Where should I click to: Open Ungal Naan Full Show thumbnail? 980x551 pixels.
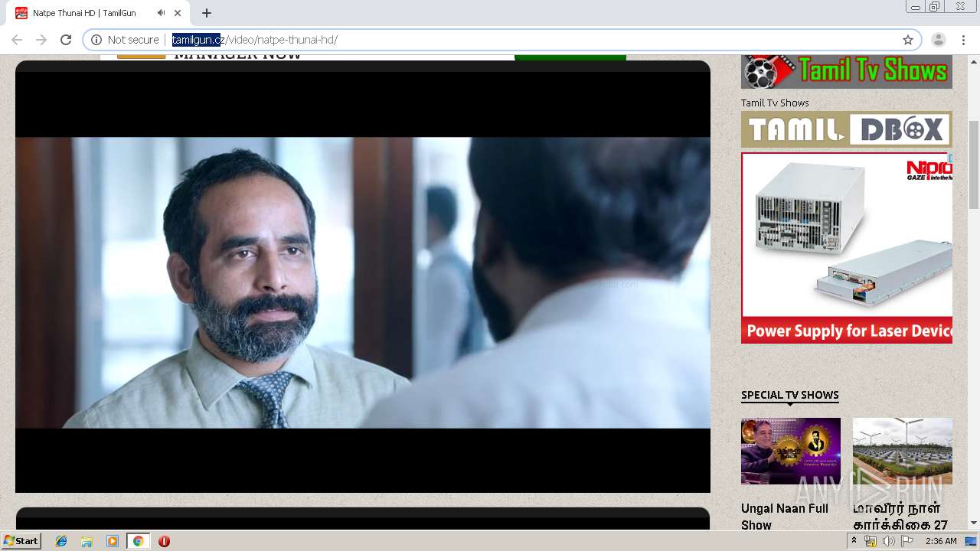tap(791, 451)
